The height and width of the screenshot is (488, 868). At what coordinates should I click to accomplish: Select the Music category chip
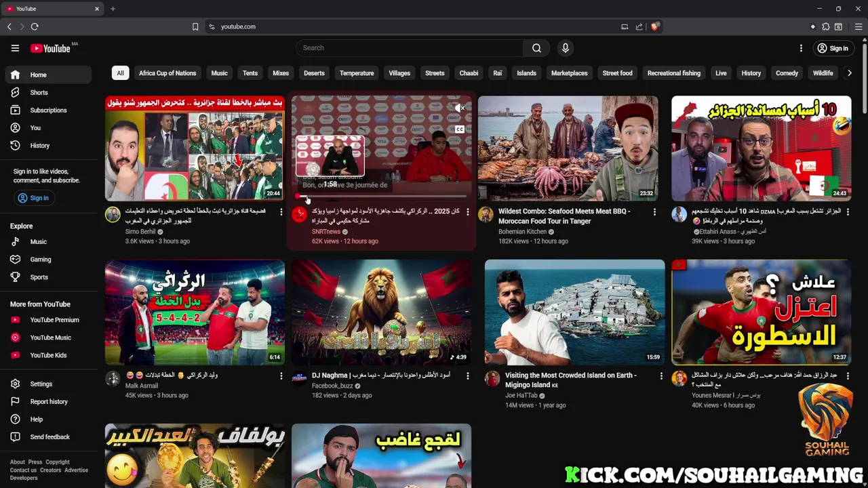(219, 73)
